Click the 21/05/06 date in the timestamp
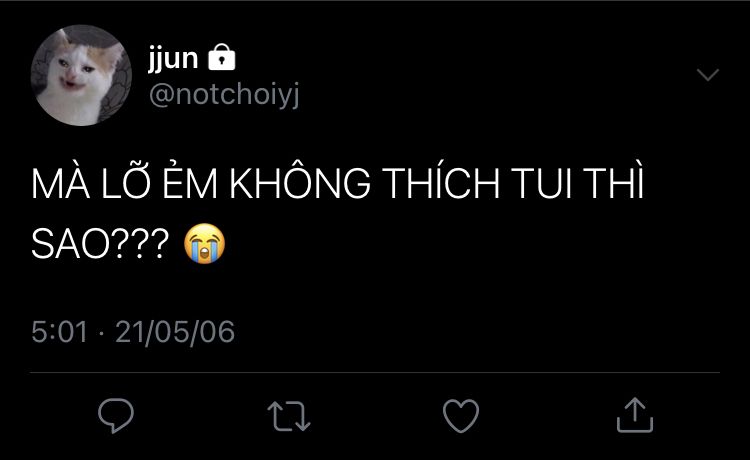This screenshot has height=460, width=750. [175, 332]
